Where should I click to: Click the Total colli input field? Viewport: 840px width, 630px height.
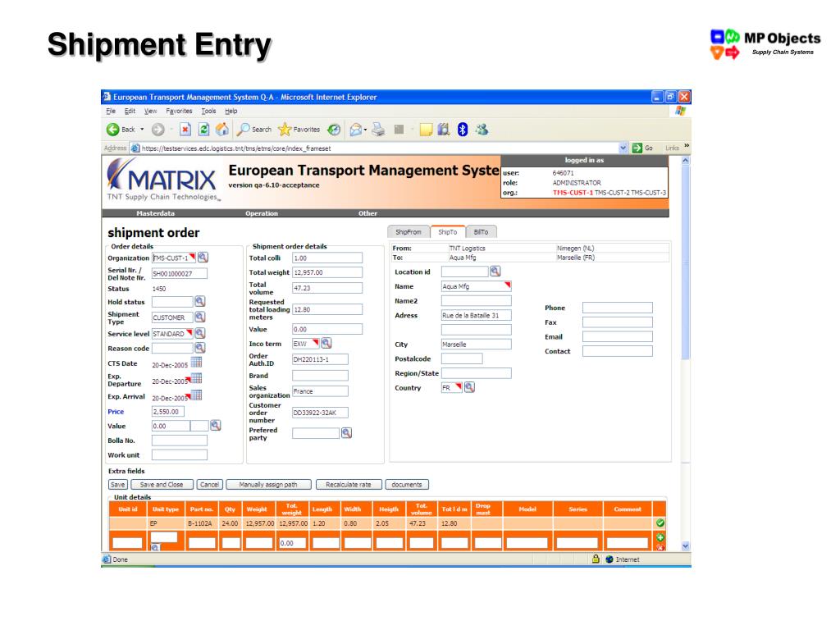[x=327, y=258]
